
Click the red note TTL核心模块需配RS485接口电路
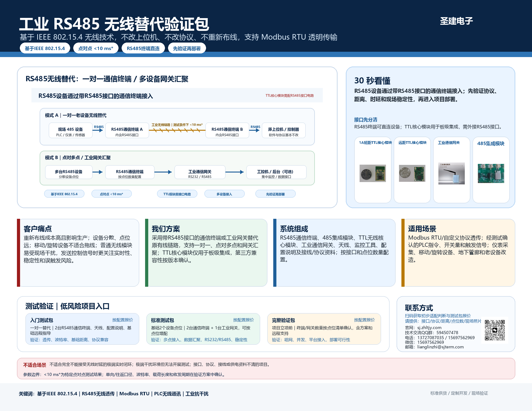coord(289,95)
